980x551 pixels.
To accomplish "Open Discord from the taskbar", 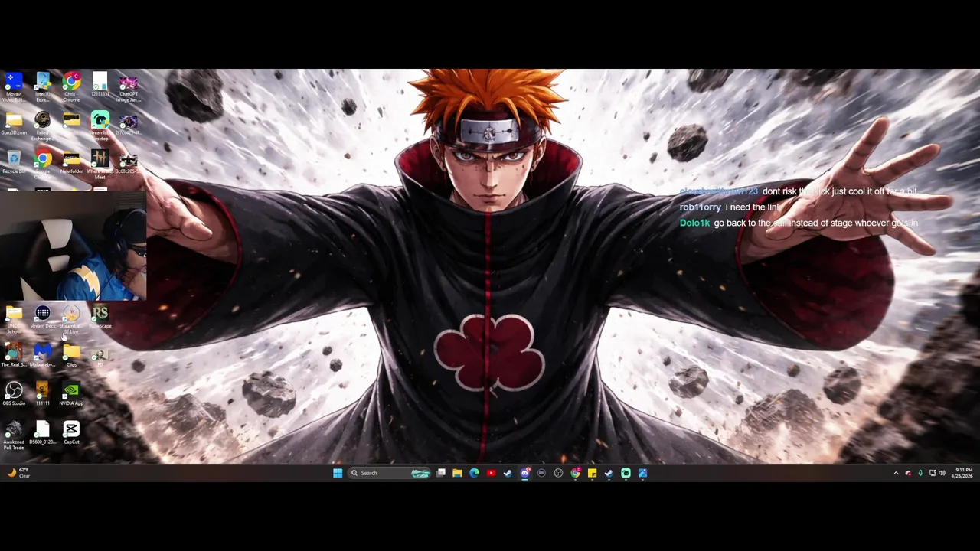I will (524, 473).
